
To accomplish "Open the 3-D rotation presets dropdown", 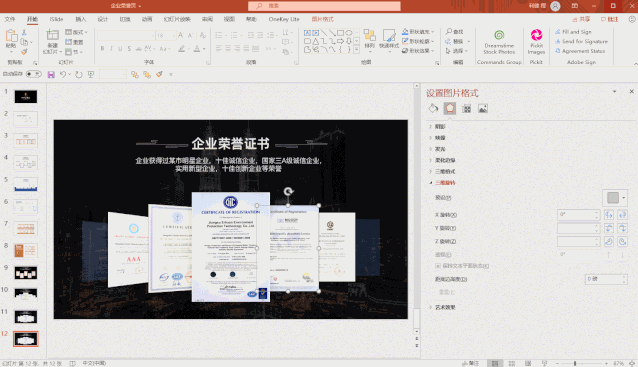I will pyautogui.click(x=615, y=198).
